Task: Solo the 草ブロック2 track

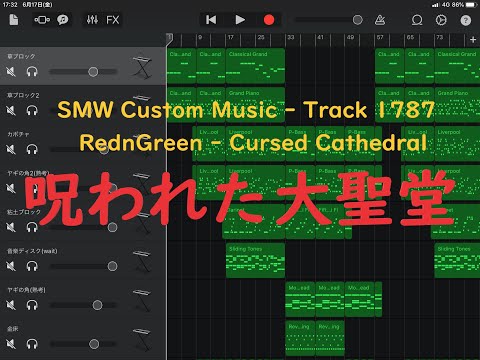Action: (x=32, y=110)
